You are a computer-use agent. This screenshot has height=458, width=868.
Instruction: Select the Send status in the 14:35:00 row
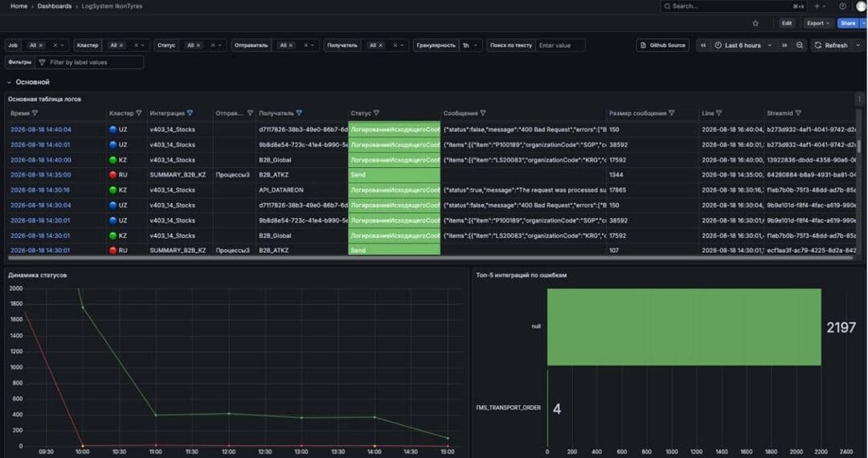pyautogui.click(x=394, y=175)
